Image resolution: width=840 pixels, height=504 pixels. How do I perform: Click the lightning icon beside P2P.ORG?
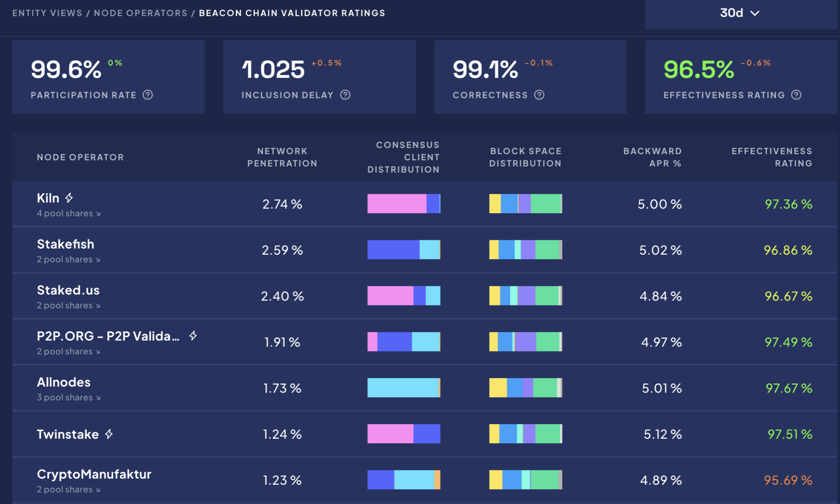click(x=193, y=336)
